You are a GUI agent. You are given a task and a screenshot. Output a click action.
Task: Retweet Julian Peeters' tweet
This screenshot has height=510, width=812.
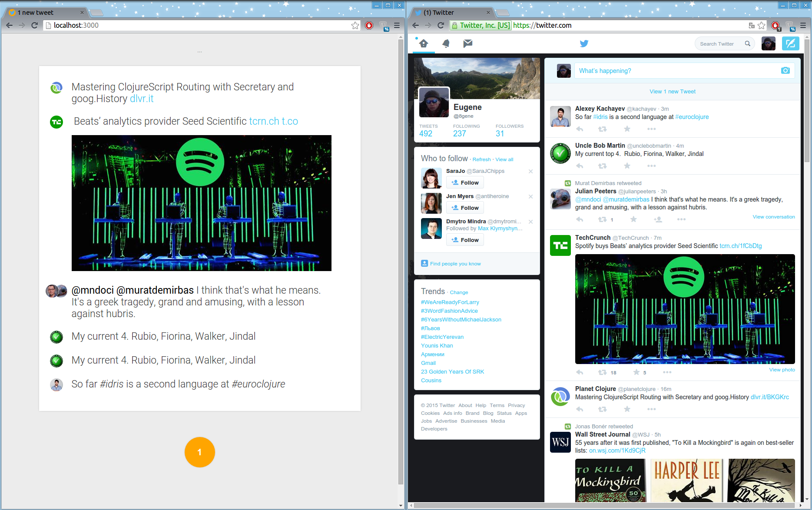click(603, 219)
